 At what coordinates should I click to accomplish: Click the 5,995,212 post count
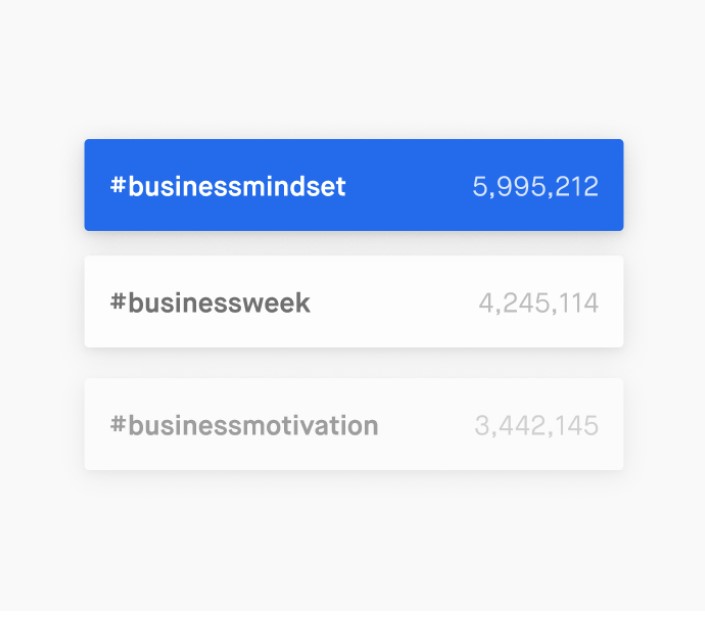coord(535,187)
